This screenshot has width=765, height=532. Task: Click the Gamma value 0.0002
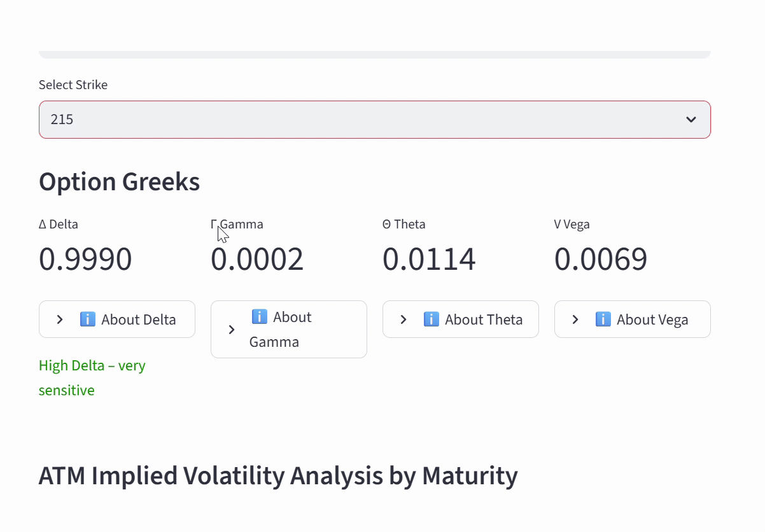tap(257, 260)
